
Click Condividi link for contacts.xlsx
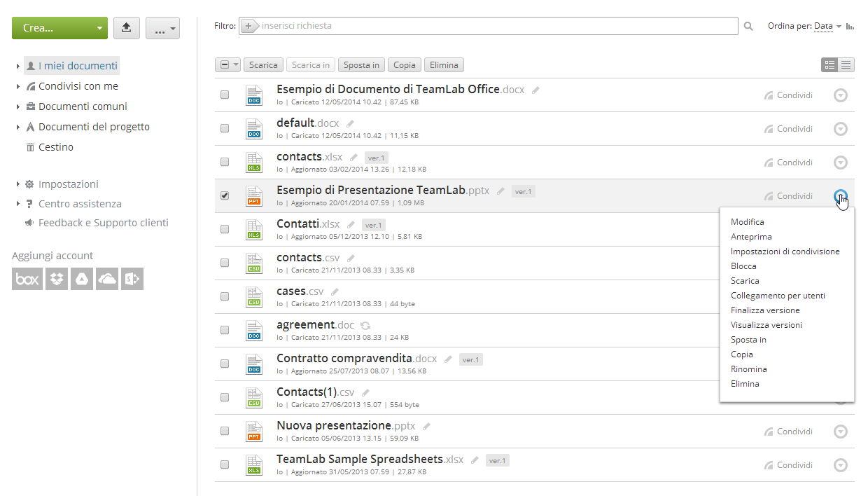coord(788,163)
